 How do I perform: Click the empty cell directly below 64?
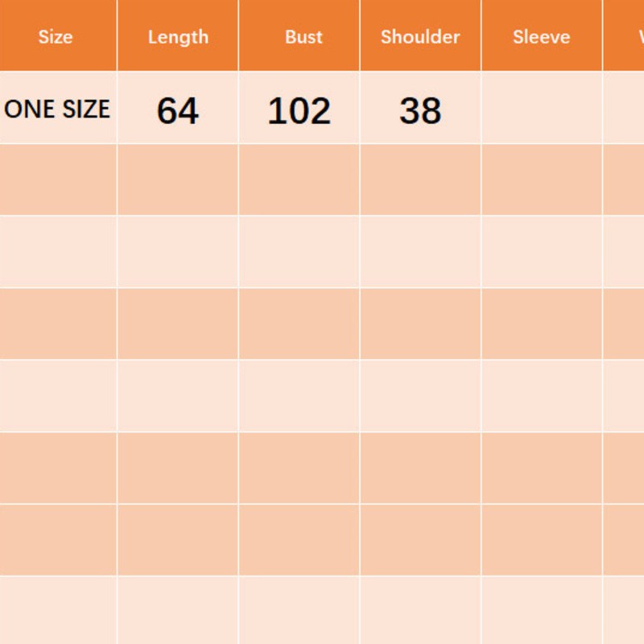(178, 180)
